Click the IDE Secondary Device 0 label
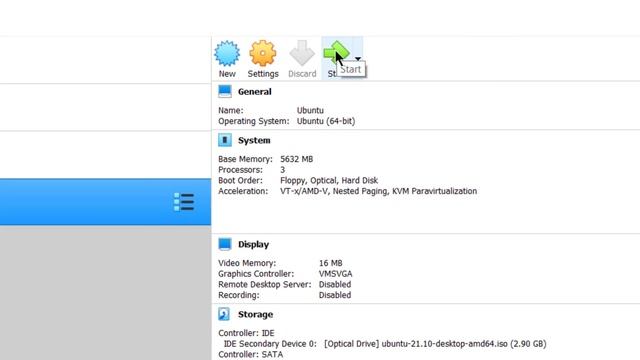This screenshot has width=640, height=360. [270, 344]
